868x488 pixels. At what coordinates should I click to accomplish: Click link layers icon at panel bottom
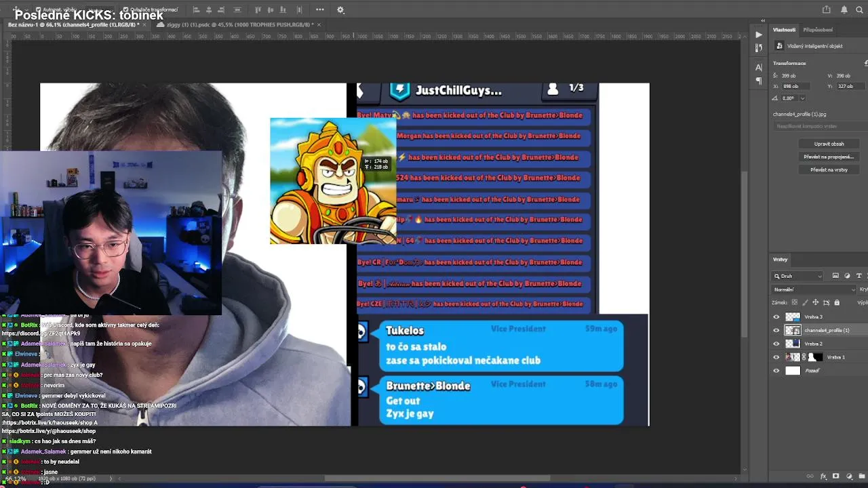pos(810,476)
